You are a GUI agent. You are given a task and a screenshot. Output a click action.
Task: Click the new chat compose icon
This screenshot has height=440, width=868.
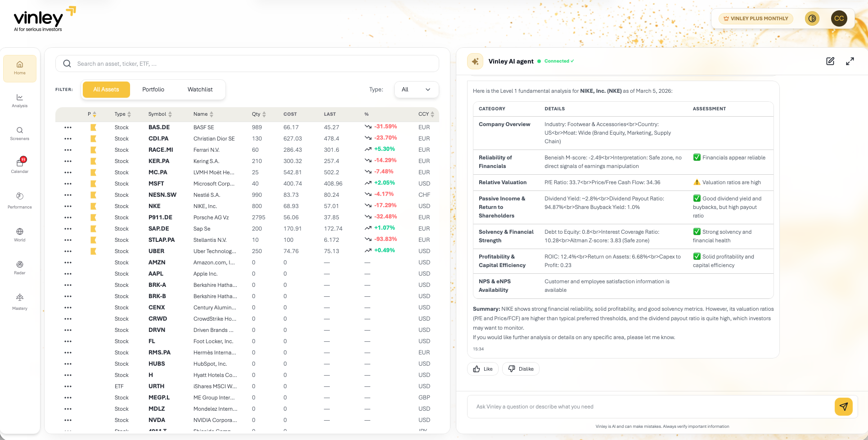[830, 61]
